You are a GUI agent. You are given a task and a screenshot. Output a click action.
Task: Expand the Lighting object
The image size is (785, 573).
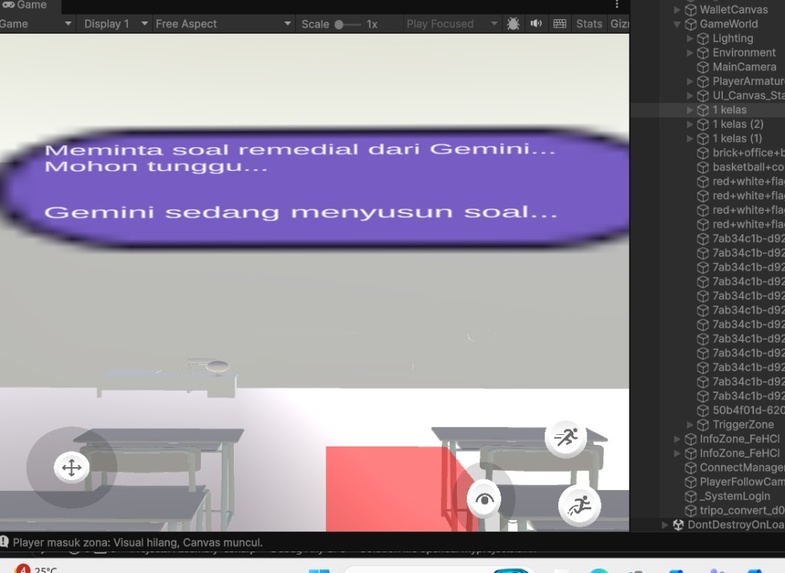(690, 38)
